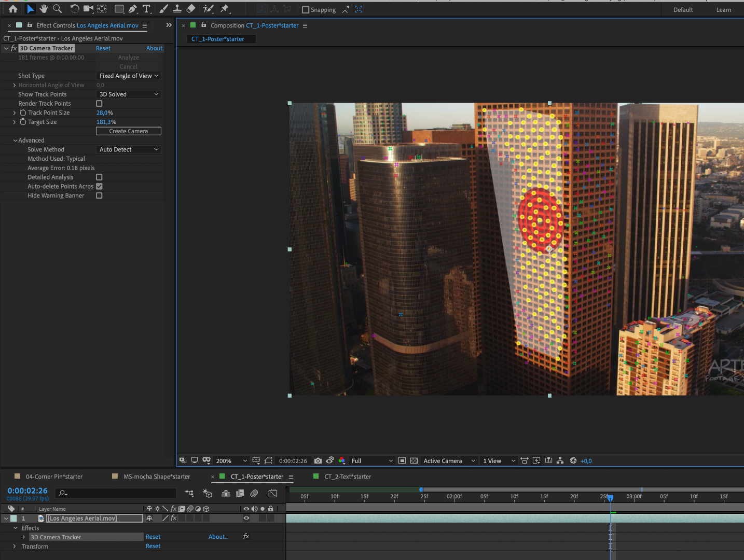Take a snapshot with camera icon
The width and height of the screenshot is (744, 560).
tap(318, 460)
